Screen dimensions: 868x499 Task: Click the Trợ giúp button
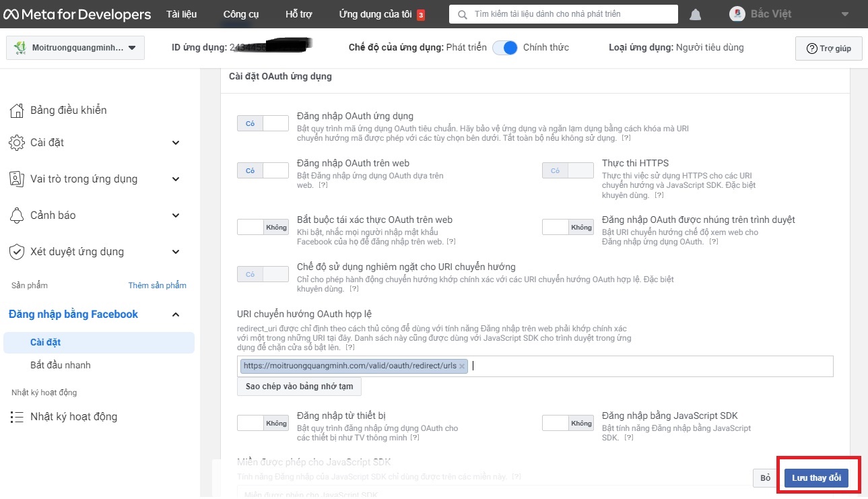click(x=828, y=48)
